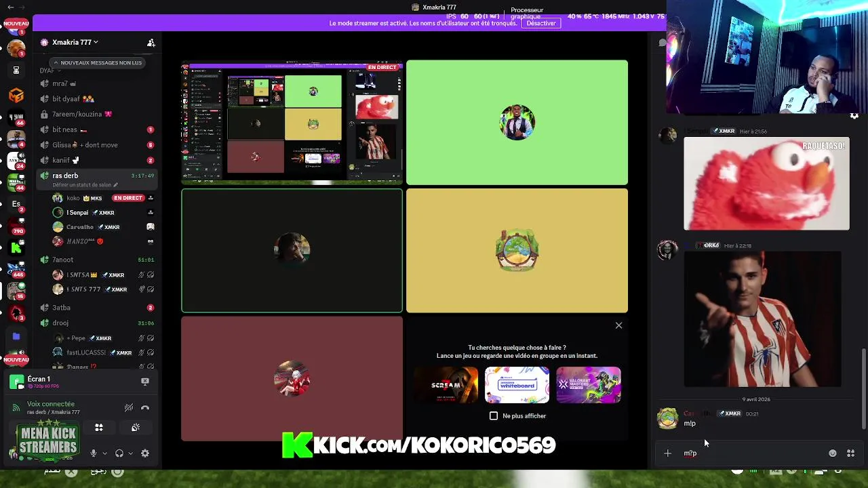Open the striped jersey player GIF
The height and width of the screenshot is (488, 868).
coord(762,319)
